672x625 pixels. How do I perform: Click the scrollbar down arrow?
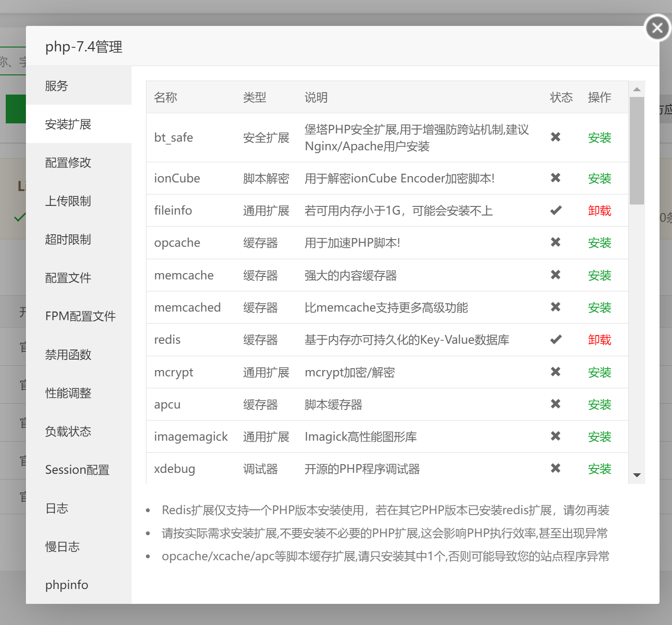[x=637, y=475]
